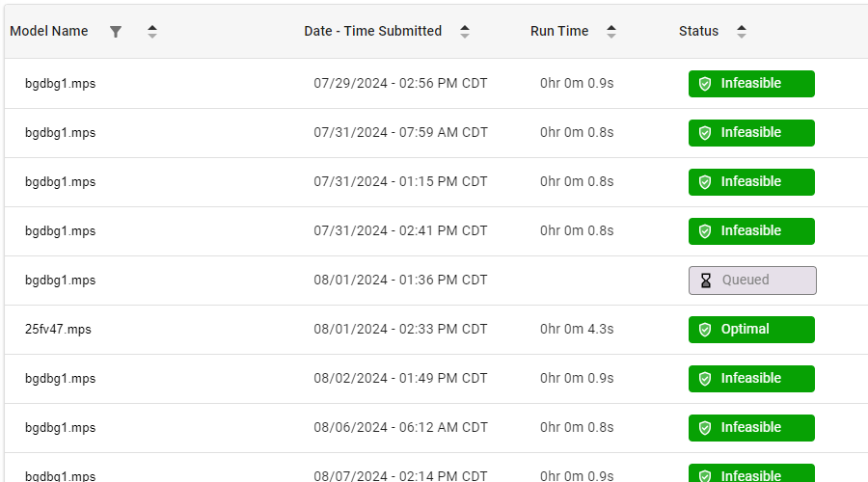The height and width of the screenshot is (482, 868).
Task: Sort rows by Status arrows
Action: 742,32
